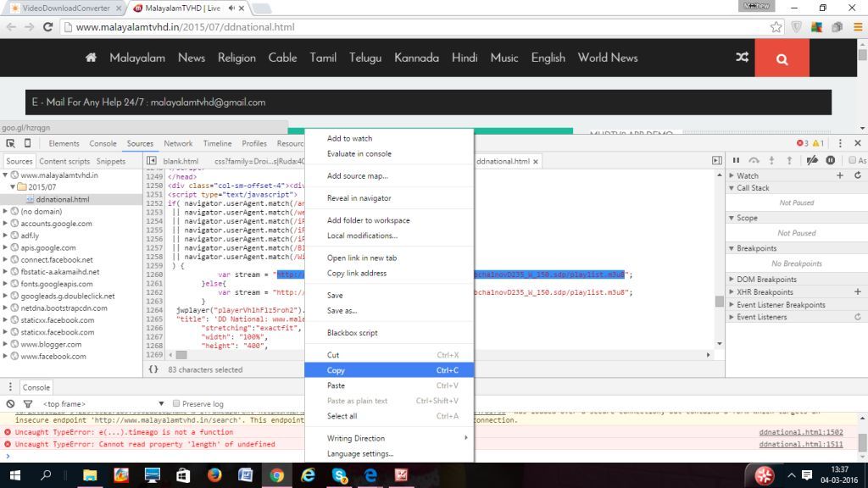The width and height of the screenshot is (868, 488).
Task: Click the home icon in site navigation
Action: (91, 58)
